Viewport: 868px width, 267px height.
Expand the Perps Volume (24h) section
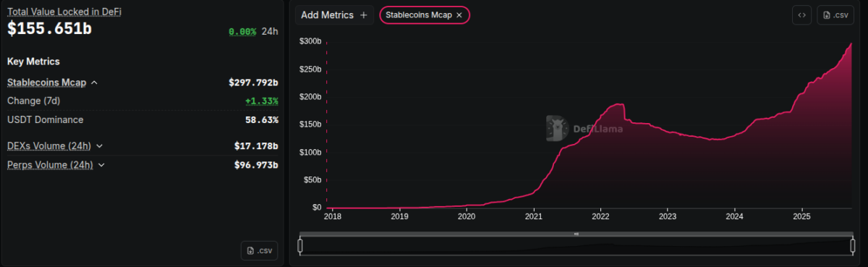101,165
